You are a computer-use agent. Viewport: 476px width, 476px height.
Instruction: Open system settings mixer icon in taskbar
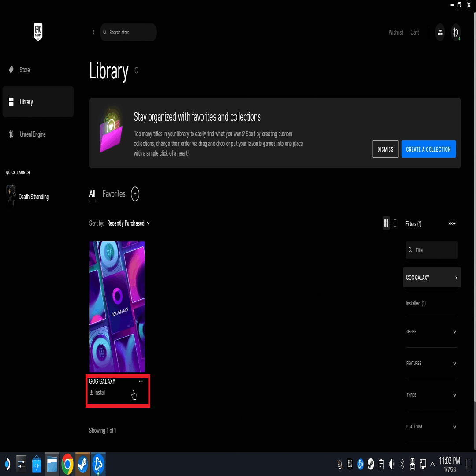[21, 464]
